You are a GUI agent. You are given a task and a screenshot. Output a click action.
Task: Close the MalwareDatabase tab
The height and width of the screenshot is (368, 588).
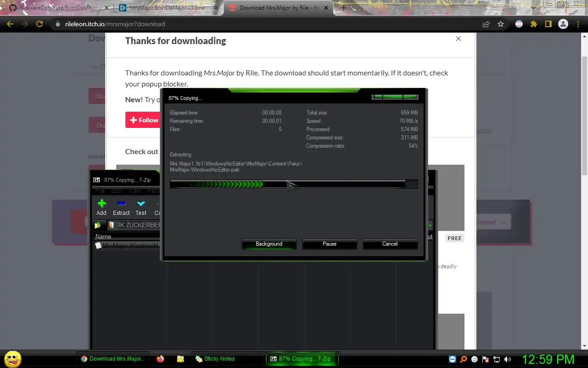[106, 8]
